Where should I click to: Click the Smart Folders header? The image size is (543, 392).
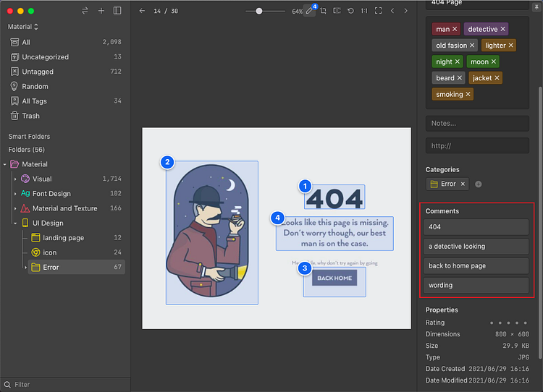click(x=29, y=136)
